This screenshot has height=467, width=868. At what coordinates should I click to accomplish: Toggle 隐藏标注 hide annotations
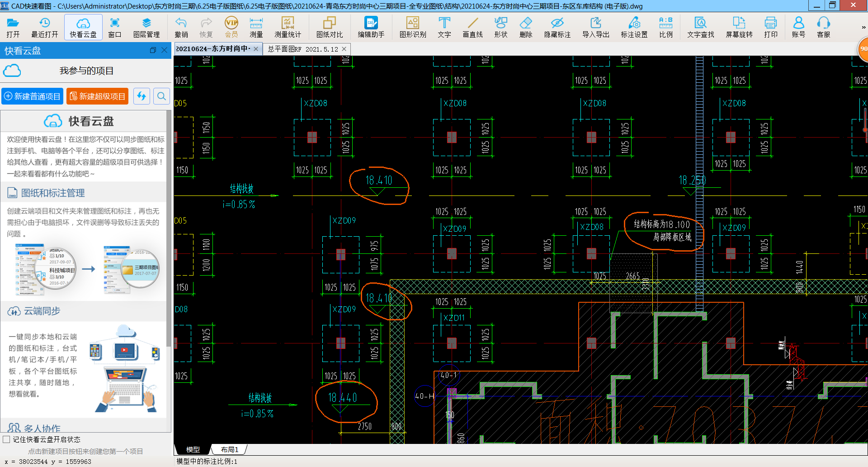pos(557,27)
